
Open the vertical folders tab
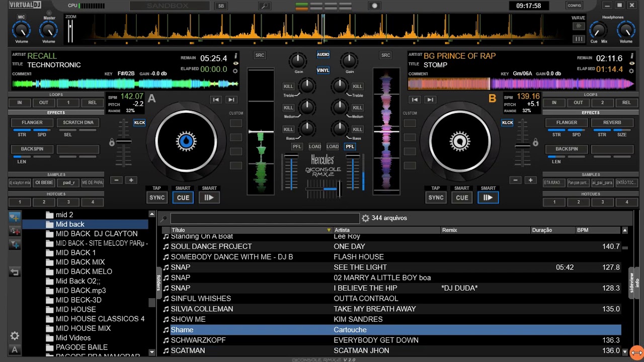(x=158, y=283)
